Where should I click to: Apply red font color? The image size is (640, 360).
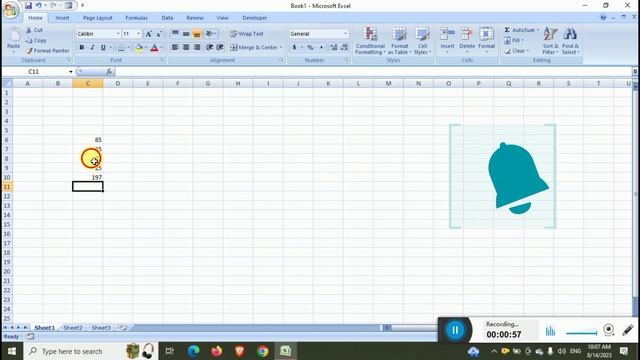point(154,48)
